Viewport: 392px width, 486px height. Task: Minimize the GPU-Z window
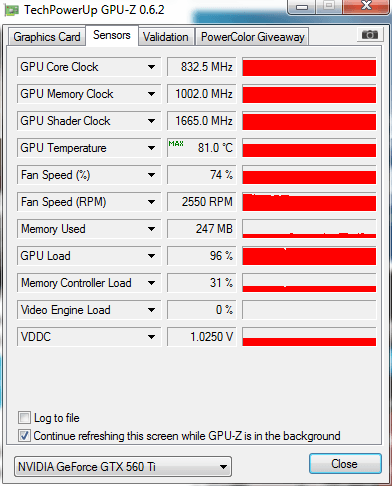coord(302,7)
